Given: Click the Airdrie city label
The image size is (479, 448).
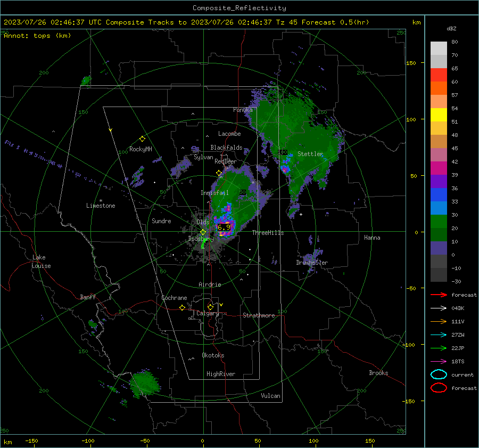Looking at the screenshot, I should [210, 284].
